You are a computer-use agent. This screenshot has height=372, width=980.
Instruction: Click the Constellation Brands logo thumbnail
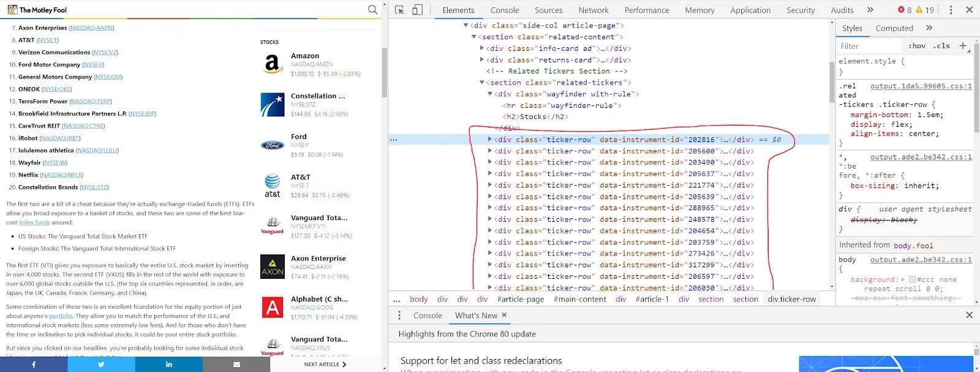point(272,105)
